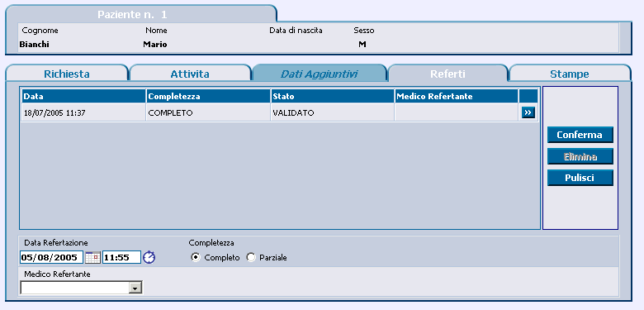Click the sex value M
This screenshot has height=310, width=644.
[362, 45]
